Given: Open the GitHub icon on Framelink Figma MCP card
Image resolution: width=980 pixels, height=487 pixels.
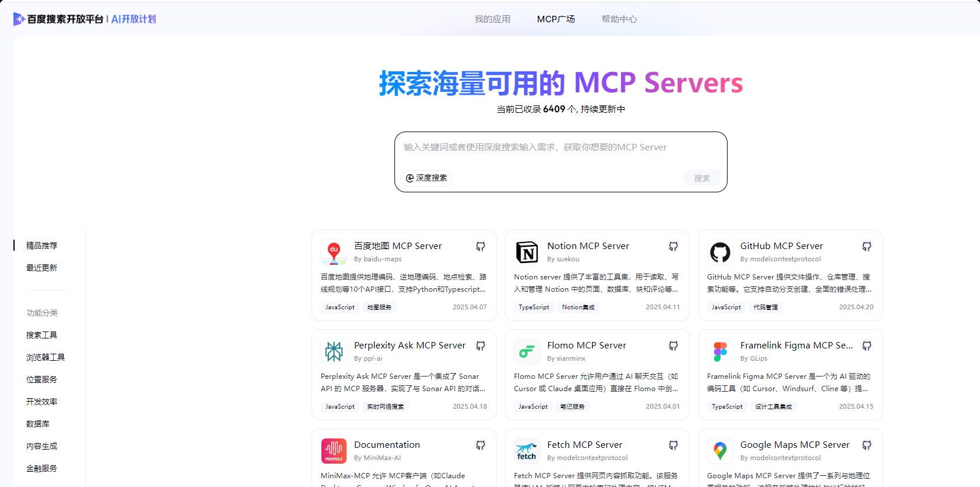Looking at the screenshot, I should tap(867, 346).
